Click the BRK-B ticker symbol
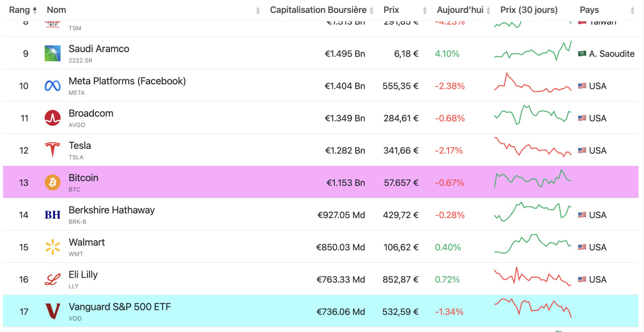The width and height of the screenshot is (644, 332). [77, 222]
